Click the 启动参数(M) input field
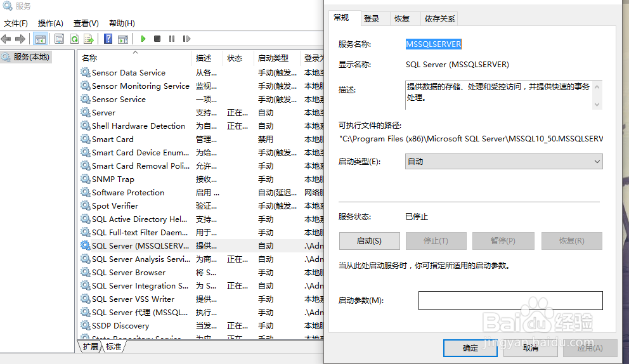Viewport: 629px width, 364px height. click(x=510, y=301)
